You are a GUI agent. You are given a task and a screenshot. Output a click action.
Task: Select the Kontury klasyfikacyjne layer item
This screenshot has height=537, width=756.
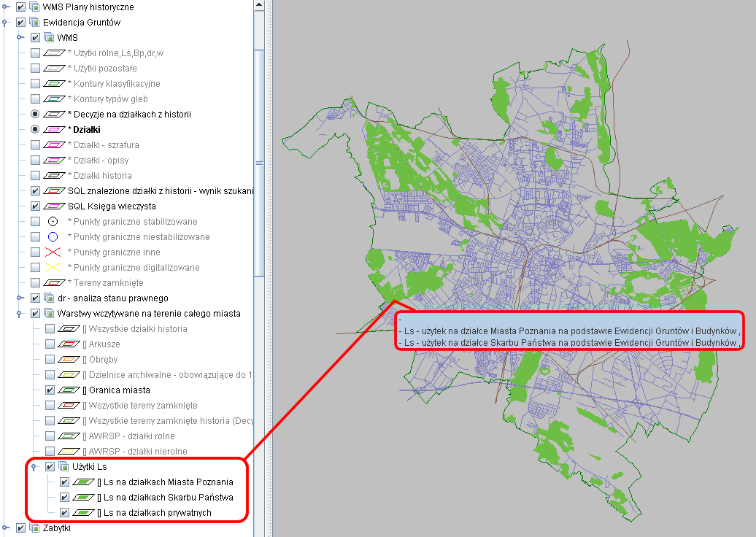pos(113,84)
